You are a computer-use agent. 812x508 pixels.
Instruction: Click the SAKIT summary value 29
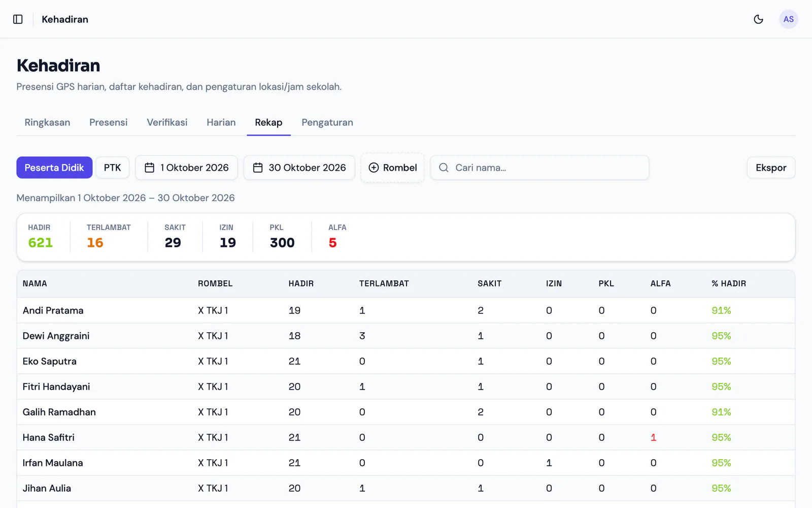pos(173,243)
